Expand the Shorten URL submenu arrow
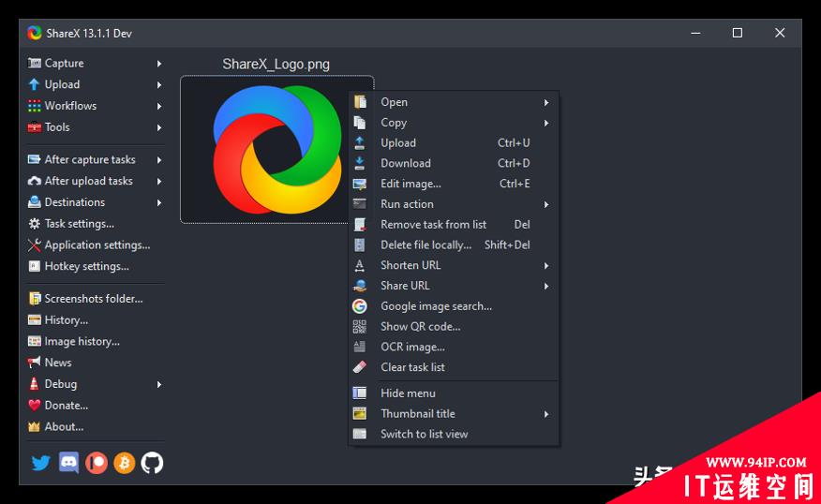The image size is (821, 504). click(546, 266)
